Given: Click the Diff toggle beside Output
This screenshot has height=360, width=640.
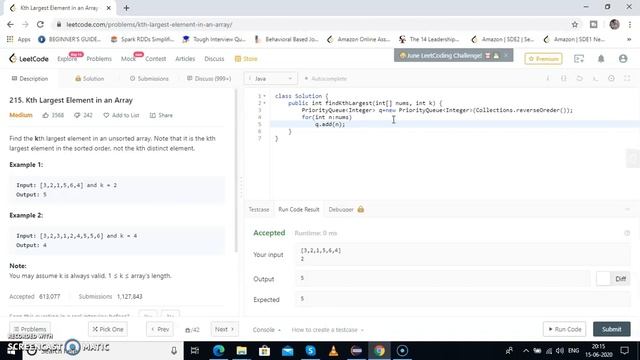Looking at the screenshot, I should coord(613,278).
